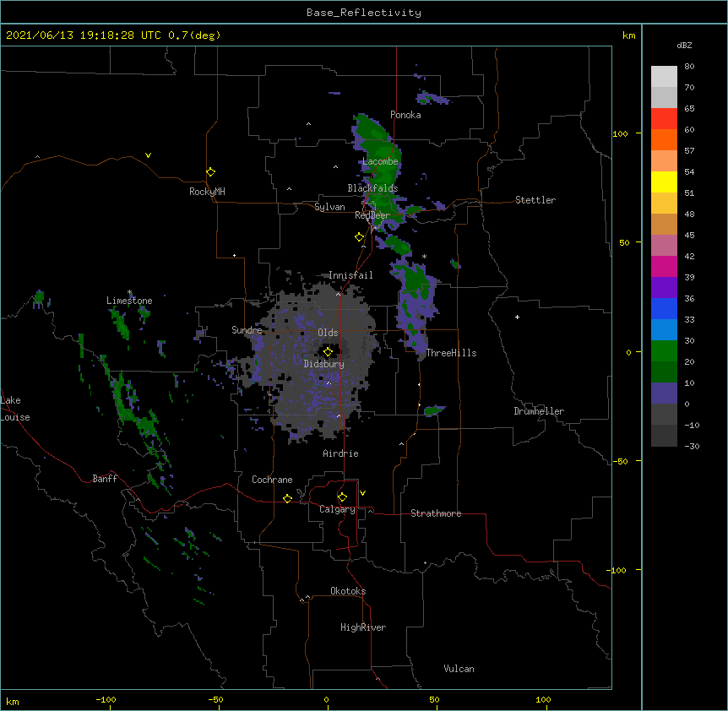Select the orange 60-57 dBZ legend swatch
The width and height of the screenshot is (728, 711).
664,139
